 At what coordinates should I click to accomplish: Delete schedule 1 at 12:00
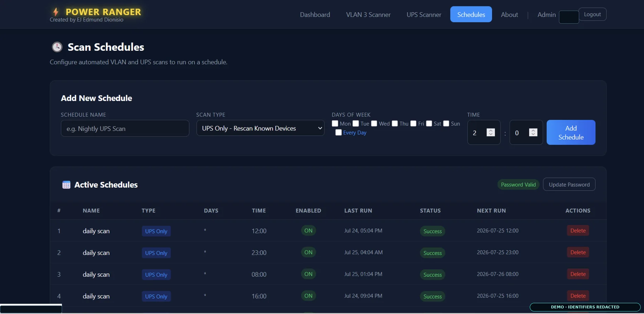point(578,230)
